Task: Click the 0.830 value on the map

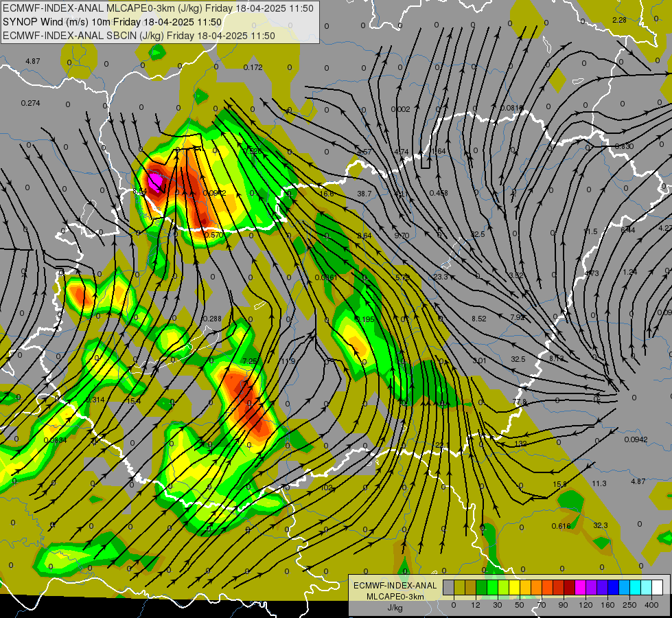Action: [x=624, y=146]
